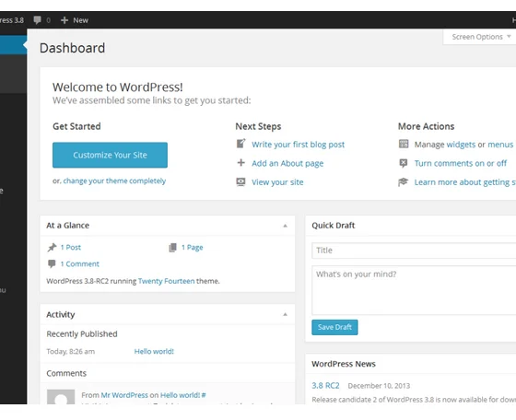Screen dimensions: 516x420
Task: Open Add an About page link
Action: [287, 163]
